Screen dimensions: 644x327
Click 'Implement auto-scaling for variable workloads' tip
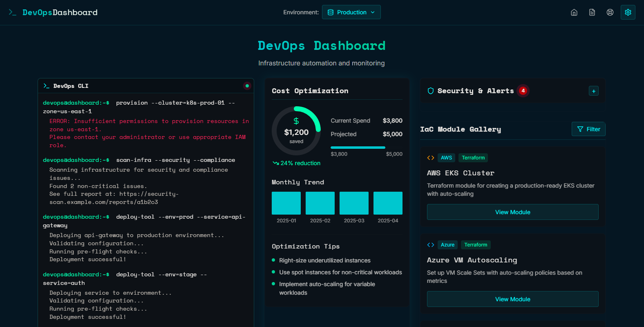(x=327, y=289)
